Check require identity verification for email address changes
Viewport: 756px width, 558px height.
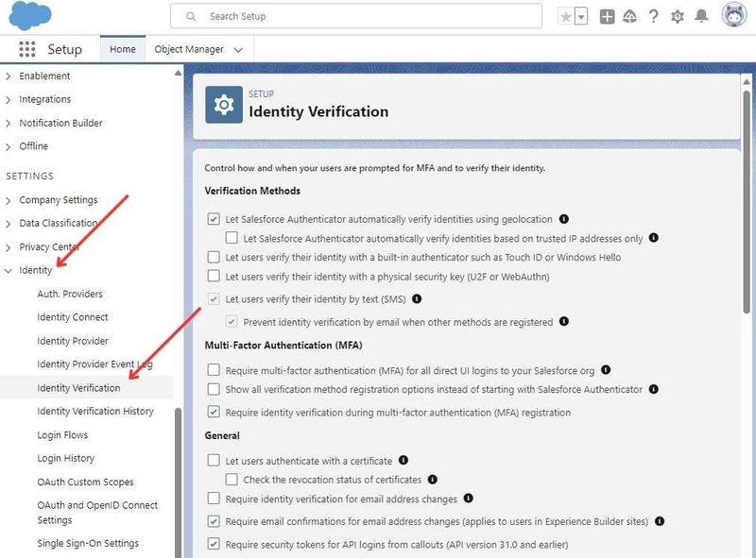coord(214,499)
